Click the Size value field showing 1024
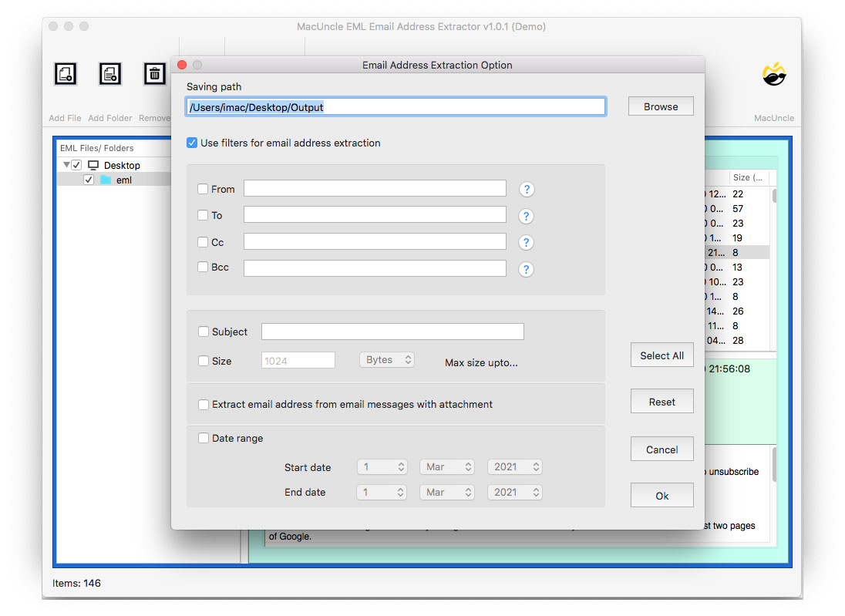845x616 pixels. [298, 361]
